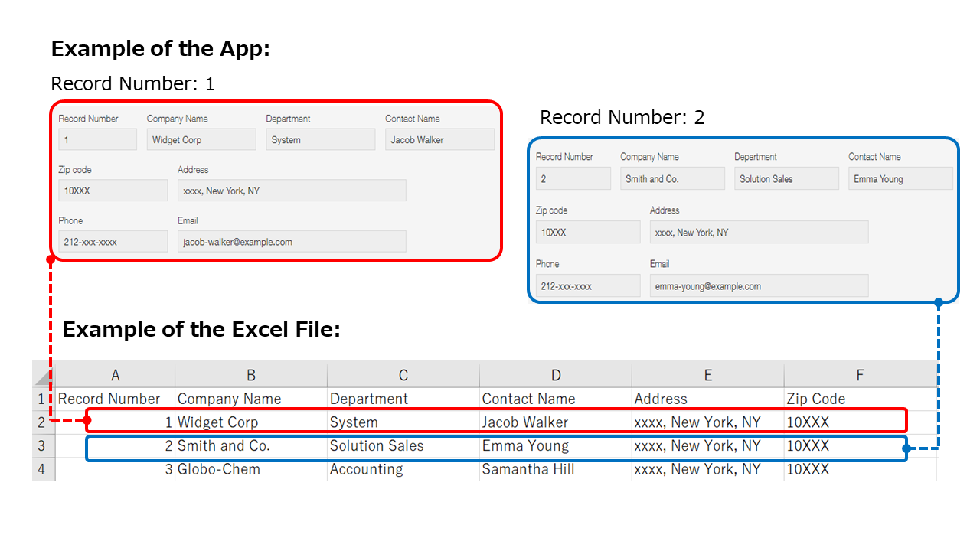This screenshot has width=980, height=551.
Task: Click the Email field showing jacob-walker@example.com
Action: click(x=291, y=241)
